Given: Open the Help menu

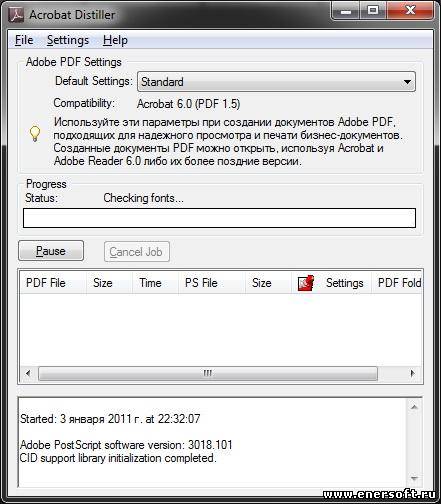Looking at the screenshot, I should coord(115,40).
